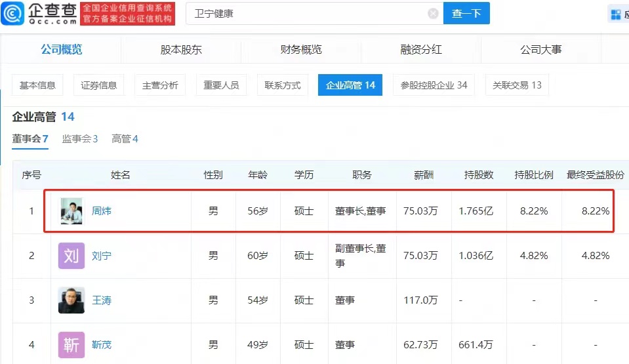This screenshot has width=629, height=364.
Task: Click the 董事长,董事 position cell
Action: (361, 211)
